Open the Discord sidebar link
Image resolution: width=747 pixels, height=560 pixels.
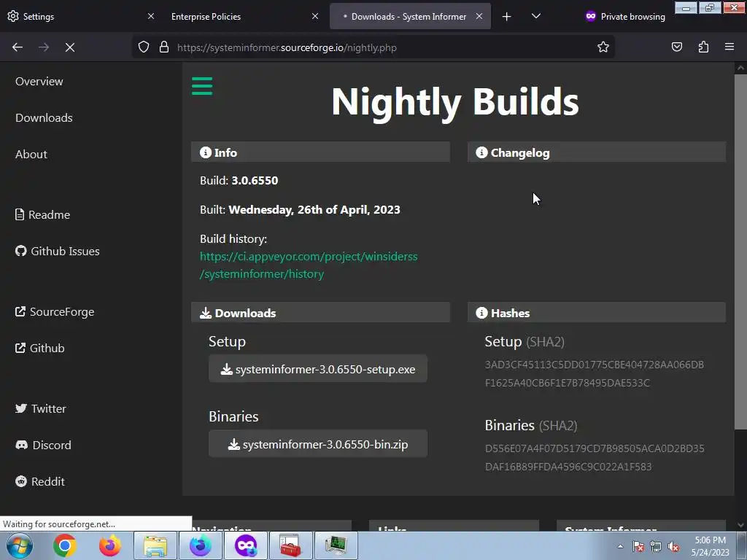(x=43, y=446)
